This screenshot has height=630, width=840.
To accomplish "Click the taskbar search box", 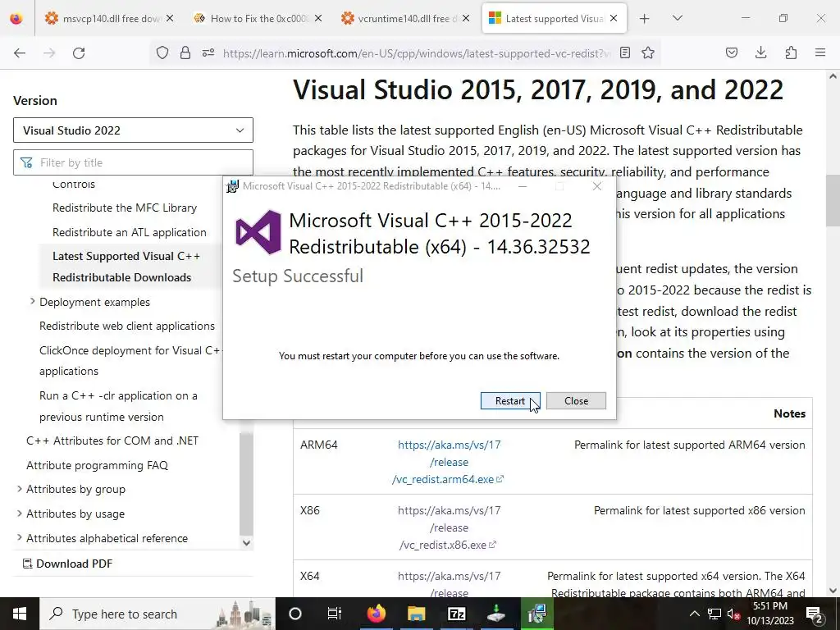I will tap(157, 614).
